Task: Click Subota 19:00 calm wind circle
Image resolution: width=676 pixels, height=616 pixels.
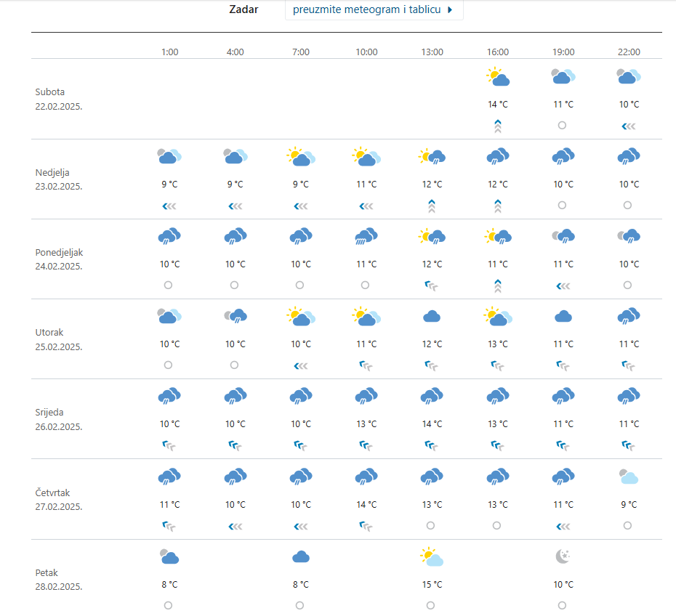Action: pos(563,126)
